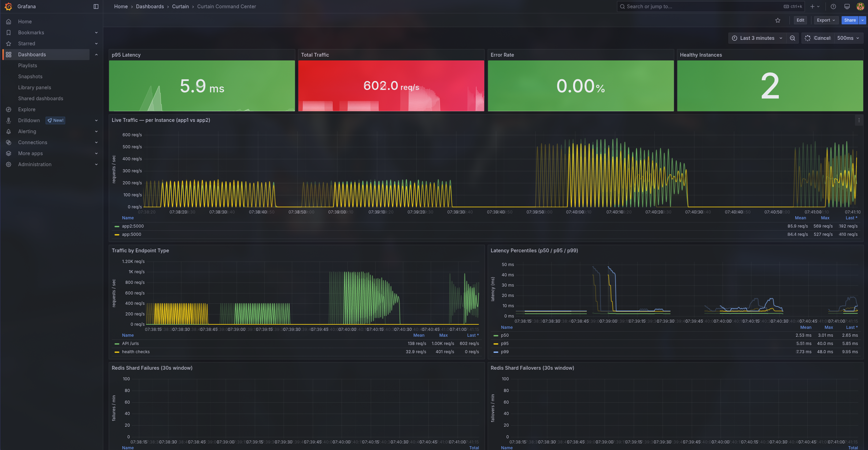Screen dimensions: 868x450
Task: Star this dashboard as favorite
Action: pyautogui.click(x=778, y=20)
